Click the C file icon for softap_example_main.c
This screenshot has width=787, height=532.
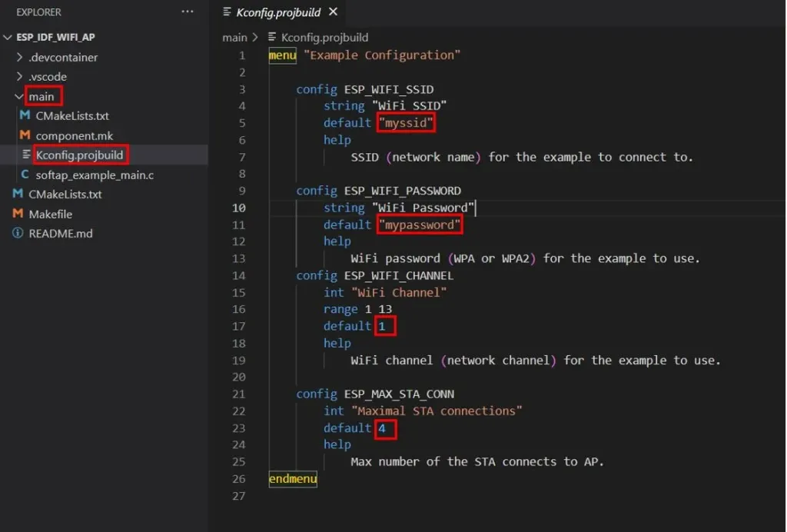25,175
